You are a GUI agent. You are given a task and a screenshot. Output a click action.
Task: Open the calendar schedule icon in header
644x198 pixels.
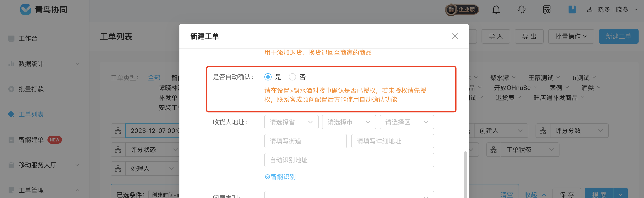click(x=547, y=9)
